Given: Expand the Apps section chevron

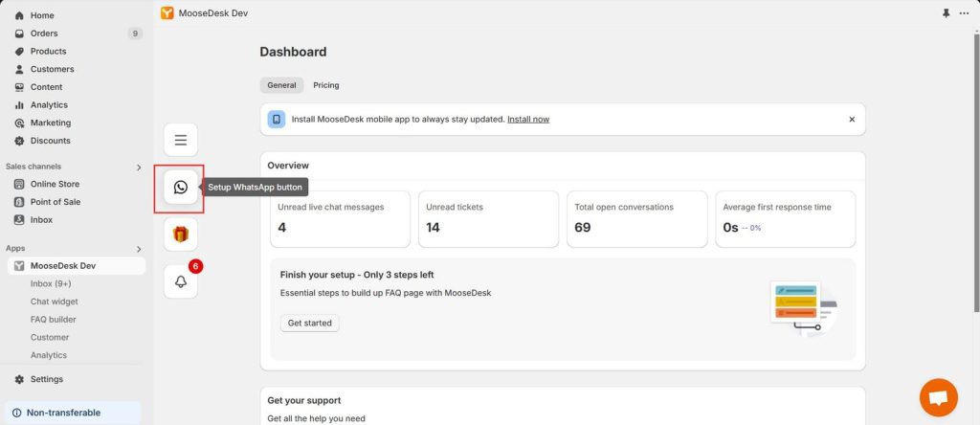Looking at the screenshot, I should [139, 249].
